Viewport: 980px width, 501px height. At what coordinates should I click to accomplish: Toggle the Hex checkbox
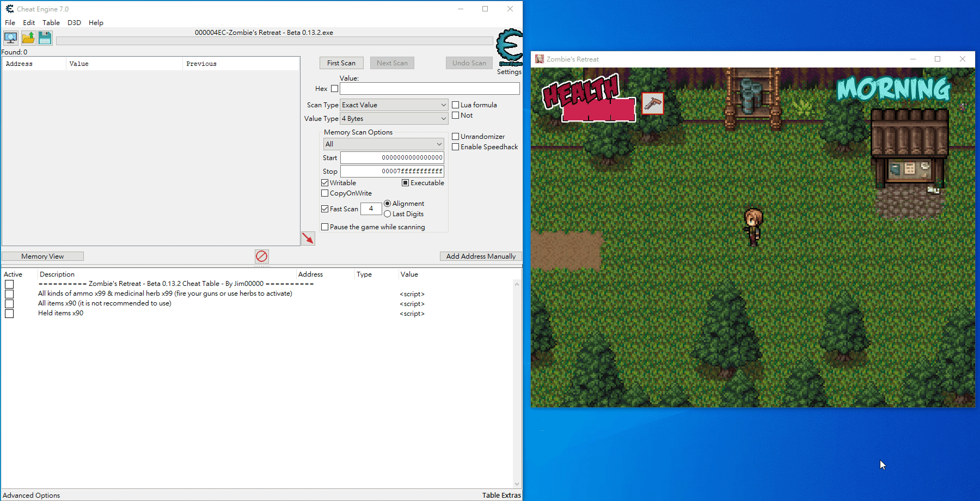click(334, 89)
